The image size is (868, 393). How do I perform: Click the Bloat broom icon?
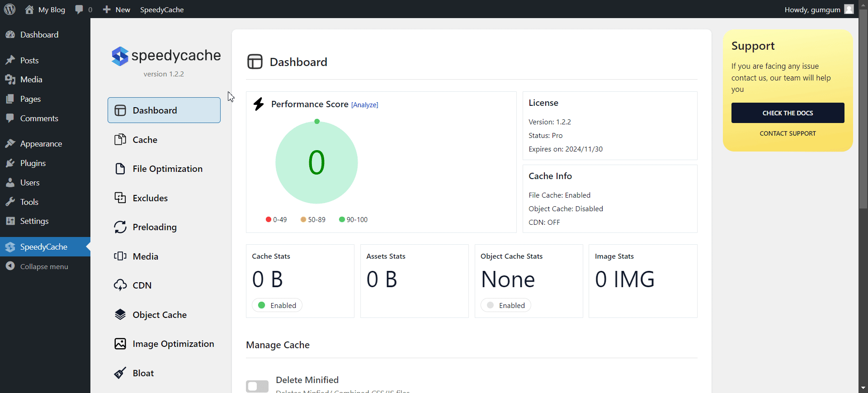click(120, 373)
